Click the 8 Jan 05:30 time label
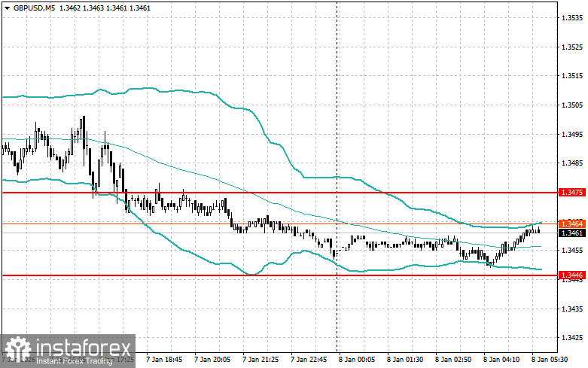The image size is (588, 368). click(550, 360)
